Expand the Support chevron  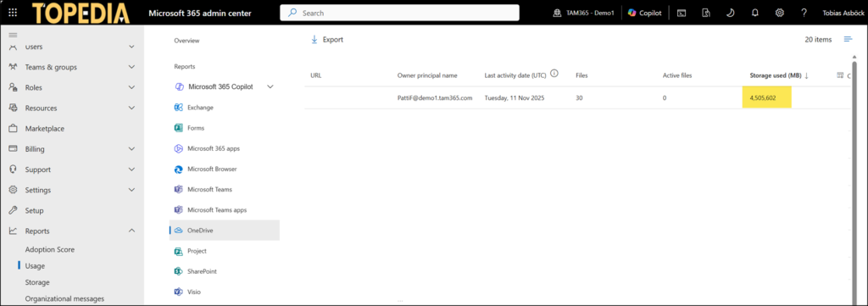click(131, 170)
